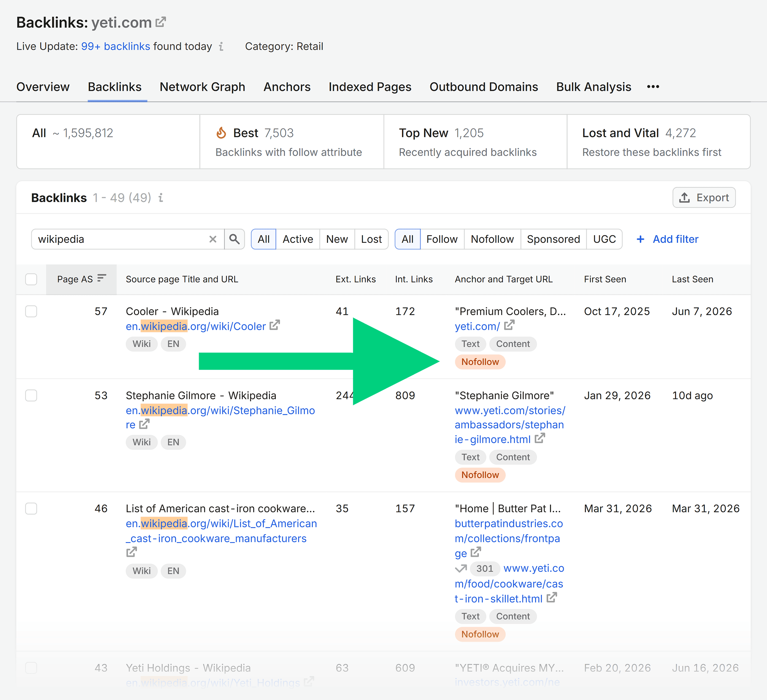This screenshot has height=700, width=767.
Task: Check the Yeti Holdings row checkbox
Action: point(31,668)
